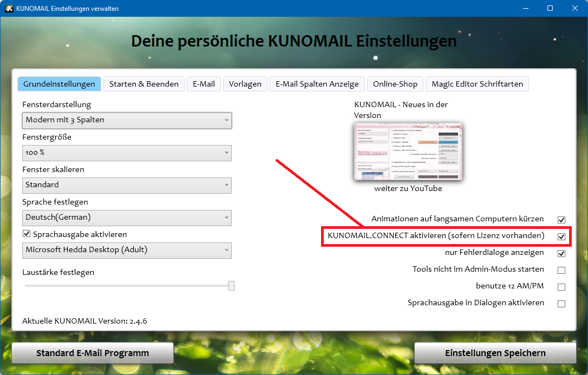
Task: Close the KUNOMAIL settings window
Action: pos(575,8)
